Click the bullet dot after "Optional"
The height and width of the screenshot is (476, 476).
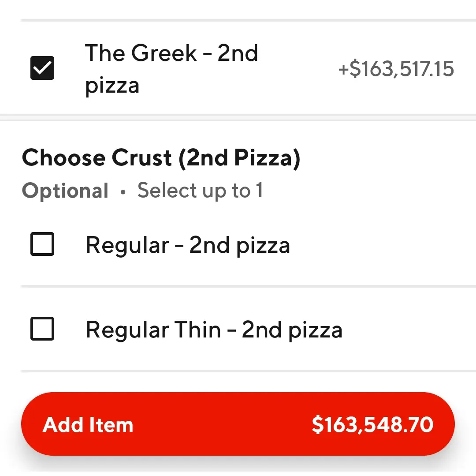tap(123, 191)
